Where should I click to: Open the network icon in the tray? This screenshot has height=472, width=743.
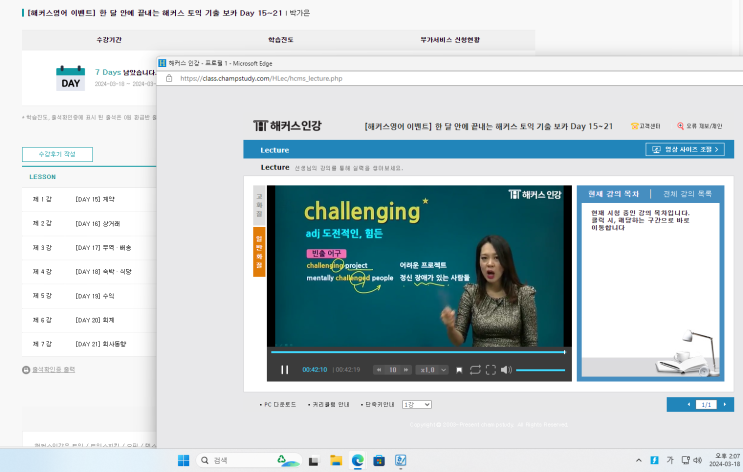tap(685, 460)
